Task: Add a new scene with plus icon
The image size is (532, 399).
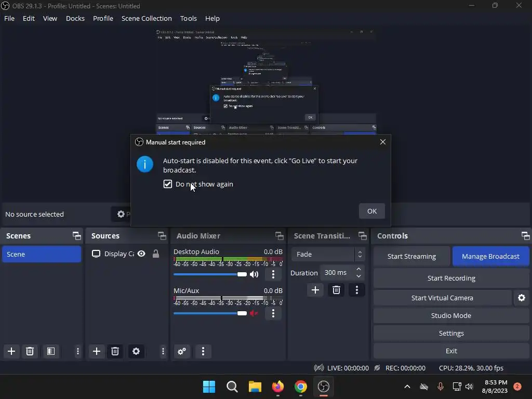Action: pyautogui.click(x=11, y=351)
